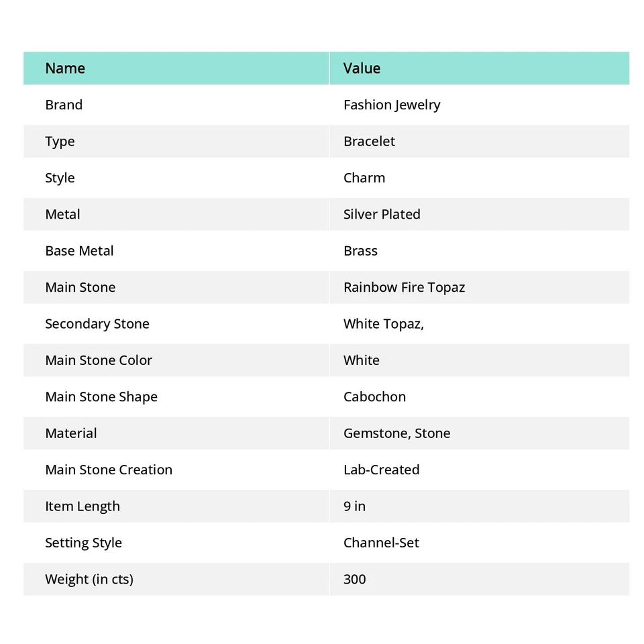
Task: Click the Fashion Jewelry value
Action: pos(392,105)
